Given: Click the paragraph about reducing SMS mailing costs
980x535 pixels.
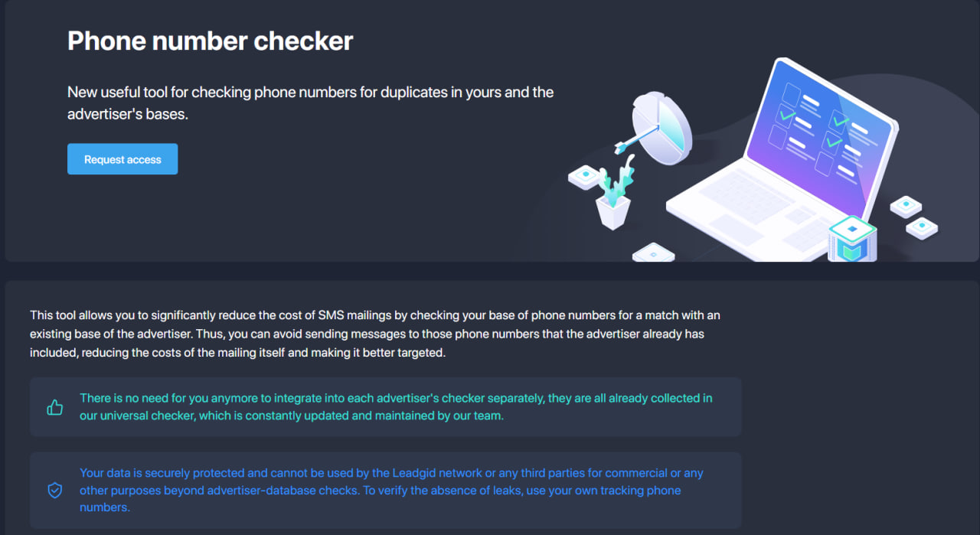Looking at the screenshot, I should (375, 334).
